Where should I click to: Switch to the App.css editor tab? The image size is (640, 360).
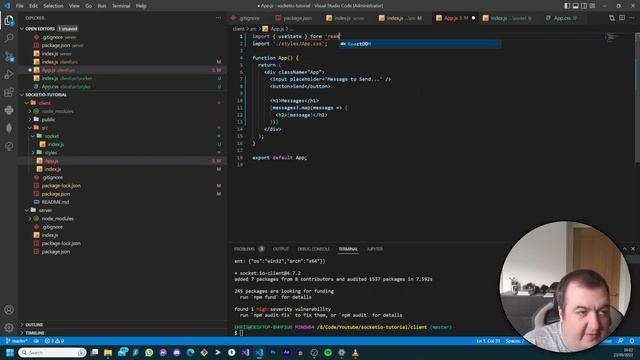click(562, 18)
